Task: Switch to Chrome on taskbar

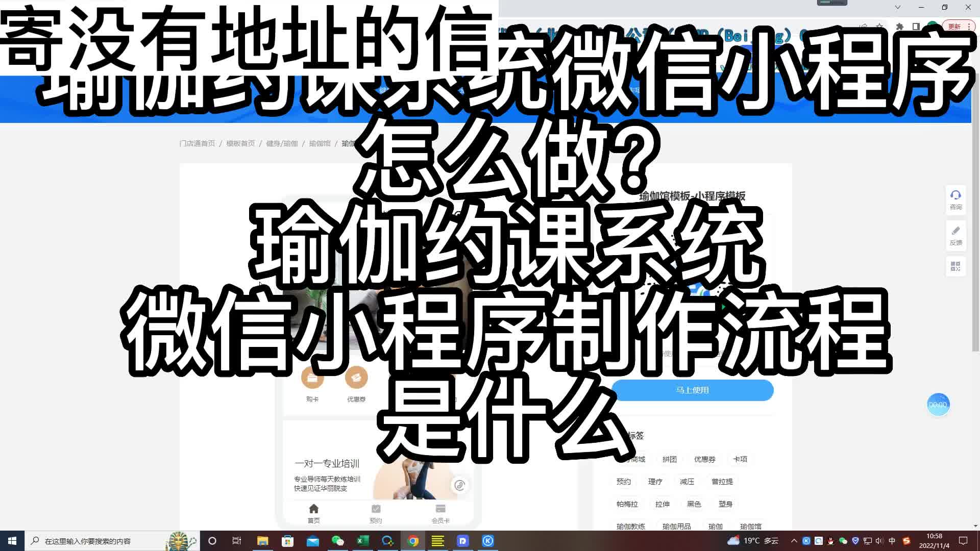Action: pos(413,541)
